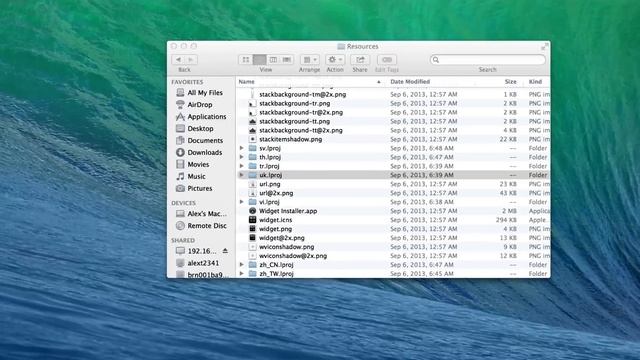Viewport: 640px width, 360px height.
Task: Click the Edit Tags button
Action: (x=387, y=60)
